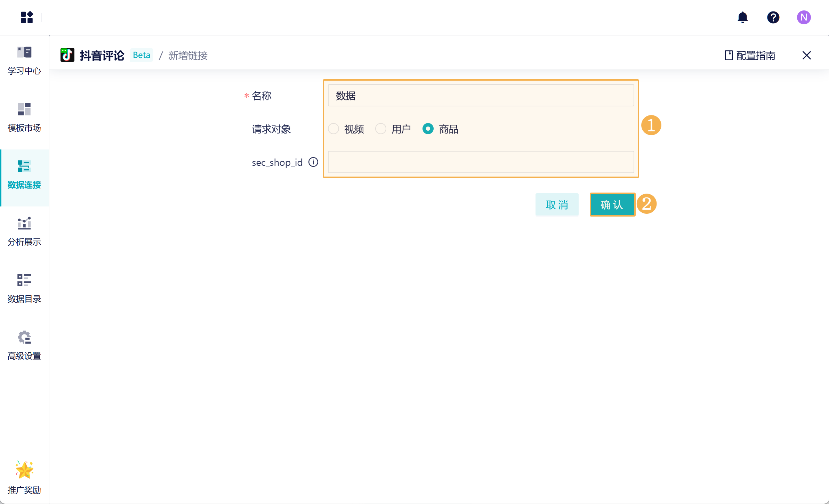Viewport: 829px width, 504px height.
Task: Open the notifications bell
Action: tap(742, 17)
